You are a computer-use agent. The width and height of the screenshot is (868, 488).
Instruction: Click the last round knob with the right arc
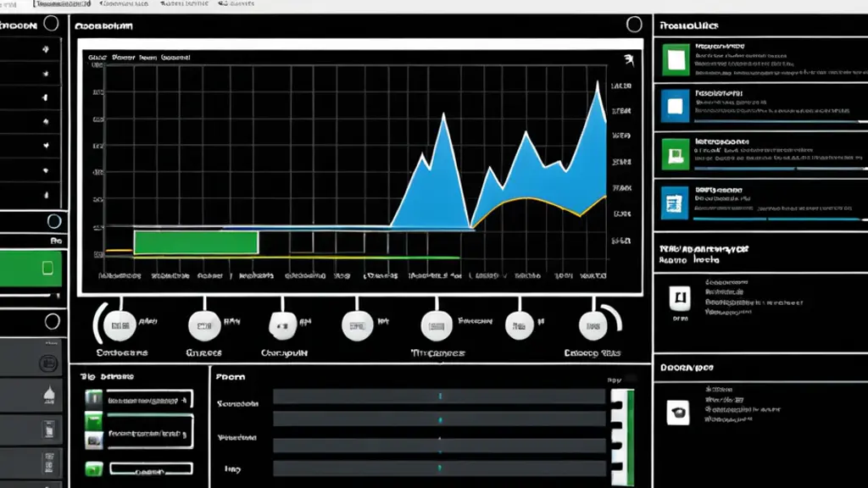click(x=593, y=326)
